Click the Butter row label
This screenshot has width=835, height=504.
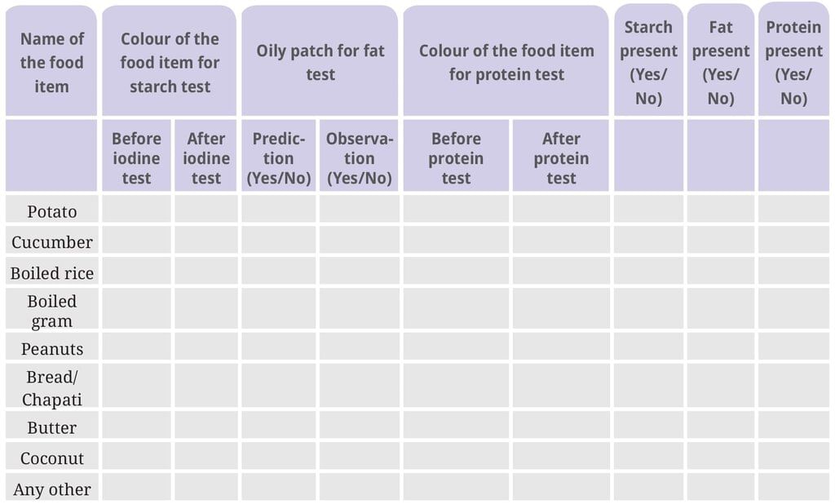click(x=51, y=427)
